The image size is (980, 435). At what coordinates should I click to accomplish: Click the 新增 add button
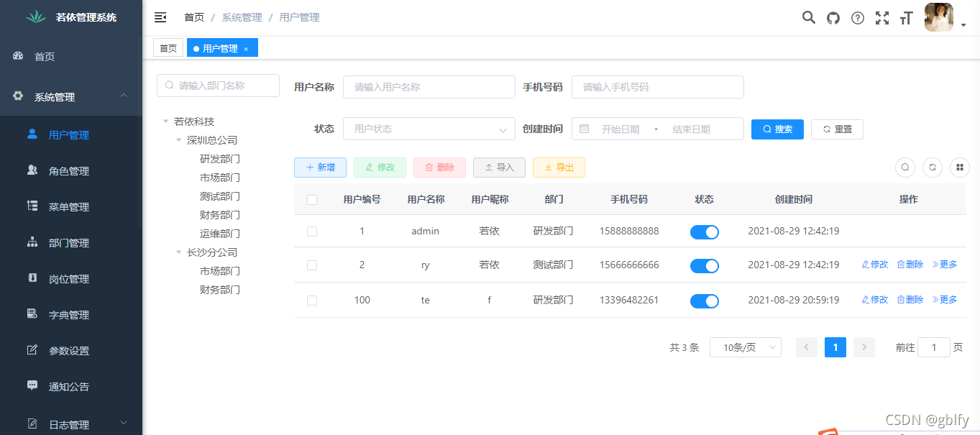click(x=320, y=167)
